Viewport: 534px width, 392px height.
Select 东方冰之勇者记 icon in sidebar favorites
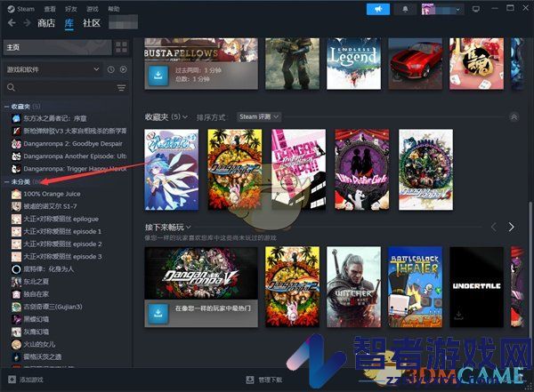tap(16, 118)
